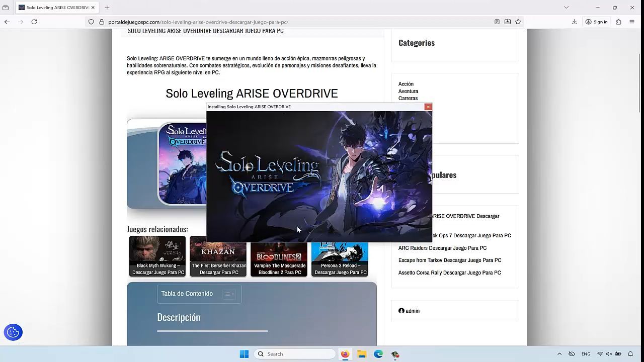Open the Firefox extensions menu
This screenshot has width=644, height=362.
click(618, 22)
